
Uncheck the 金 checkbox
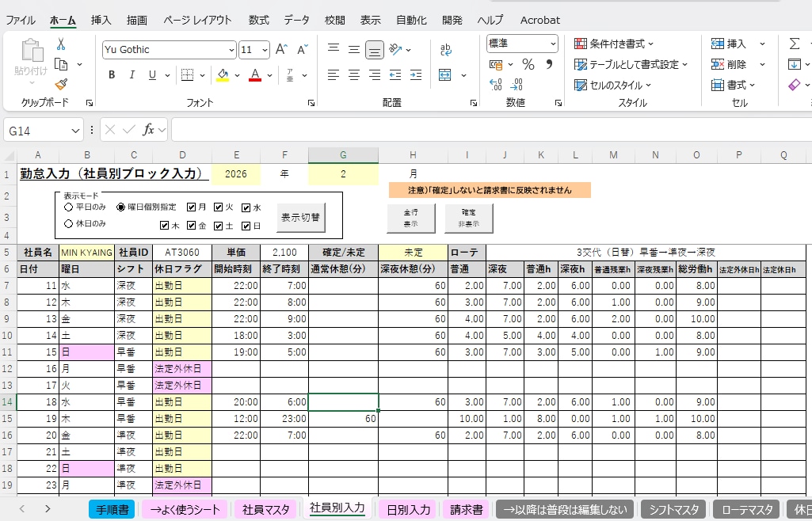[191, 226]
